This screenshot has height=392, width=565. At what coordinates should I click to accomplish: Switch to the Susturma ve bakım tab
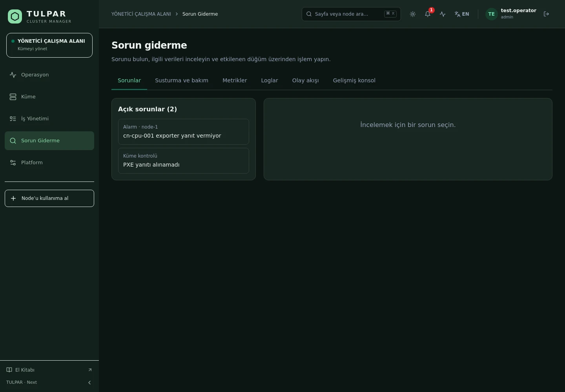pyautogui.click(x=182, y=80)
